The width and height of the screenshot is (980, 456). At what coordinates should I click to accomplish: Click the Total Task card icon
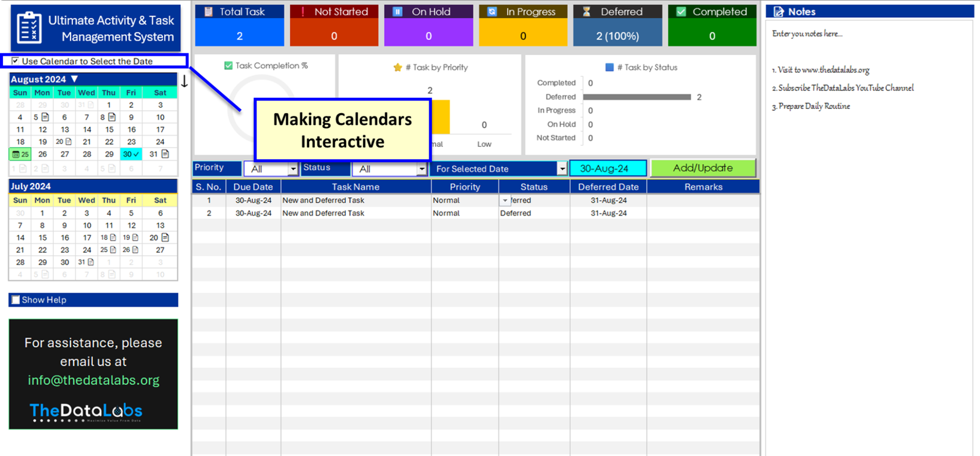point(208,12)
